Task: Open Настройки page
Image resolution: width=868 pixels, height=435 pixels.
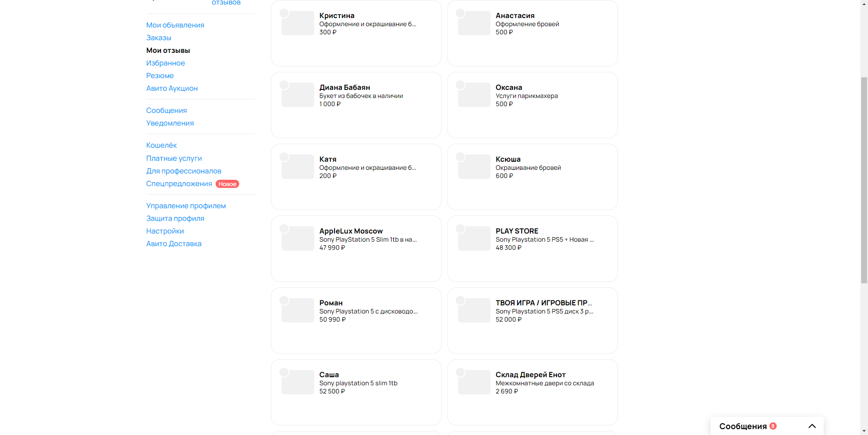Action: click(x=165, y=231)
